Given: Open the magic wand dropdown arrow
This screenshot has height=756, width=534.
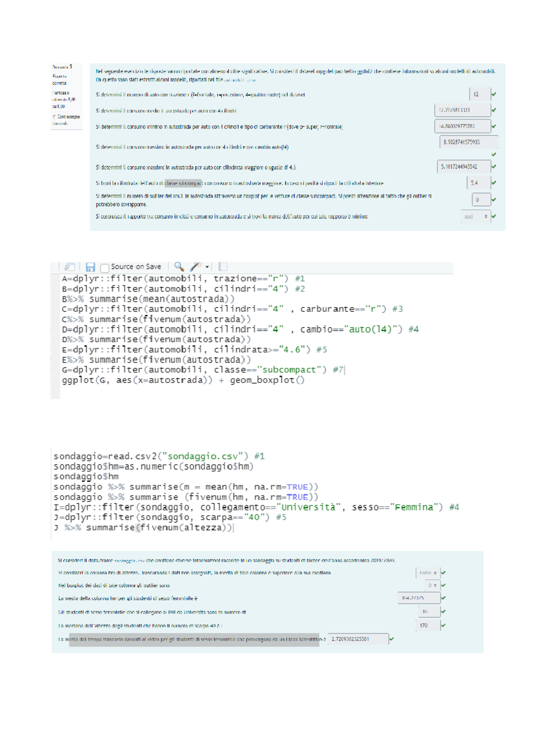Looking at the screenshot, I should [x=207, y=267].
